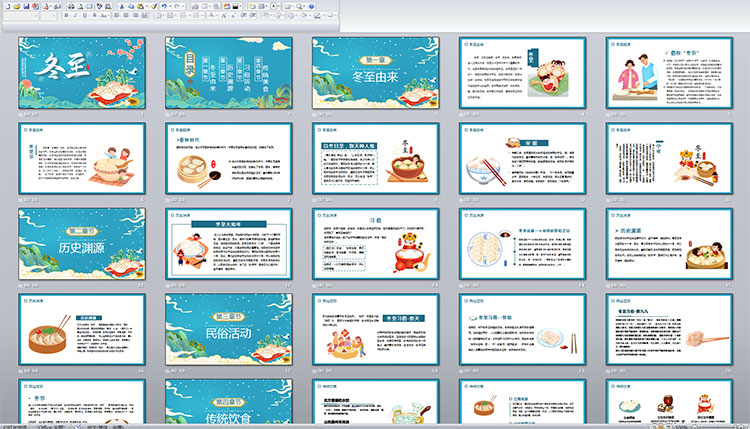The height and width of the screenshot is (429, 750).
Task: Toggle text shadow S button
Action: pyautogui.click(x=94, y=16)
